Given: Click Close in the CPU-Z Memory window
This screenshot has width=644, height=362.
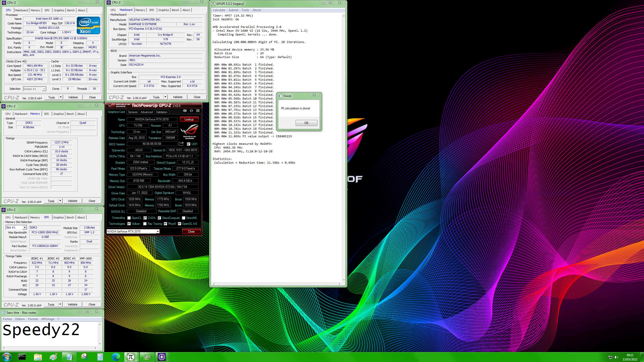Looking at the screenshot, I should pyautogui.click(x=92, y=201).
